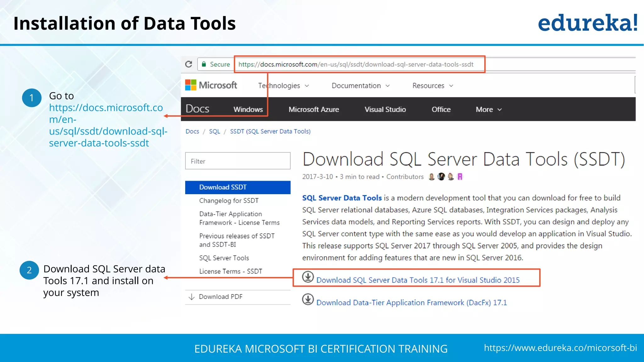Click the Filter input field
This screenshot has width=644, height=362.
click(x=237, y=161)
